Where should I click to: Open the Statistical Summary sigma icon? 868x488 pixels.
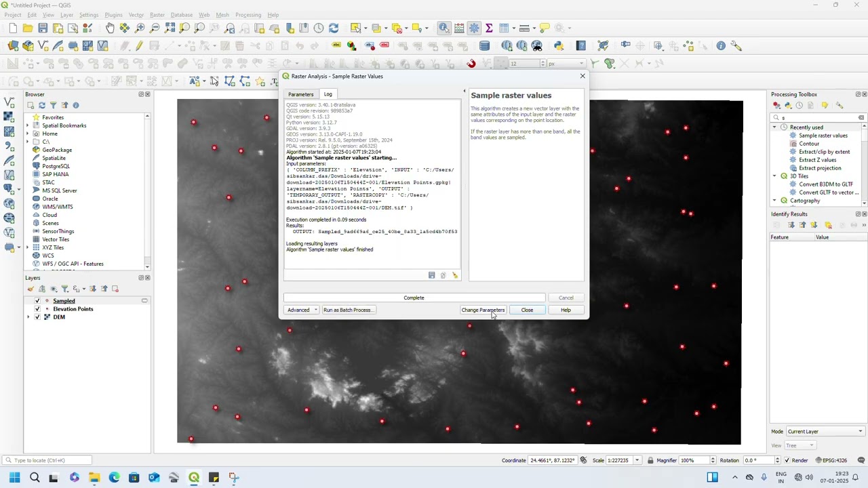click(488, 28)
